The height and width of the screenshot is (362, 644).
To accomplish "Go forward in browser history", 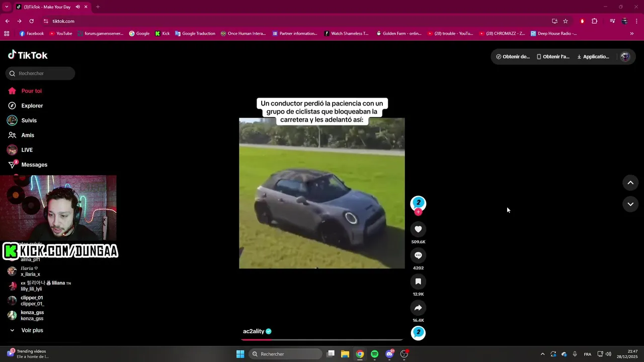I will [x=19, y=21].
